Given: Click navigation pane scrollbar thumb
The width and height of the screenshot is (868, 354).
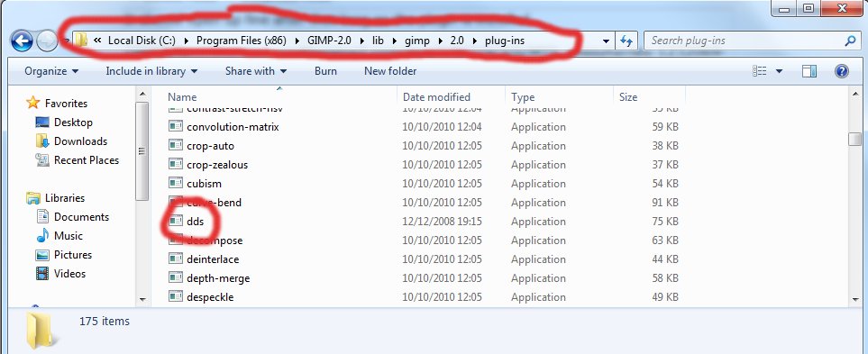Looking at the screenshot, I should [142, 150].
